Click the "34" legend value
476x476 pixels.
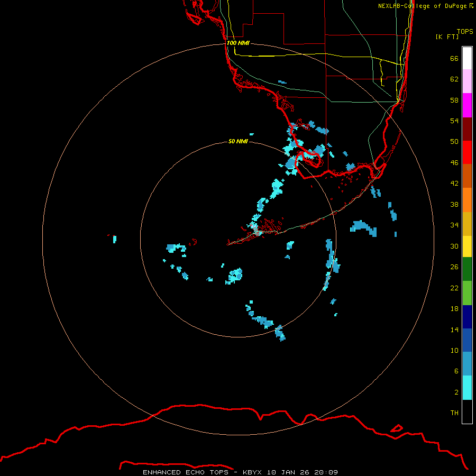(454, 225)
